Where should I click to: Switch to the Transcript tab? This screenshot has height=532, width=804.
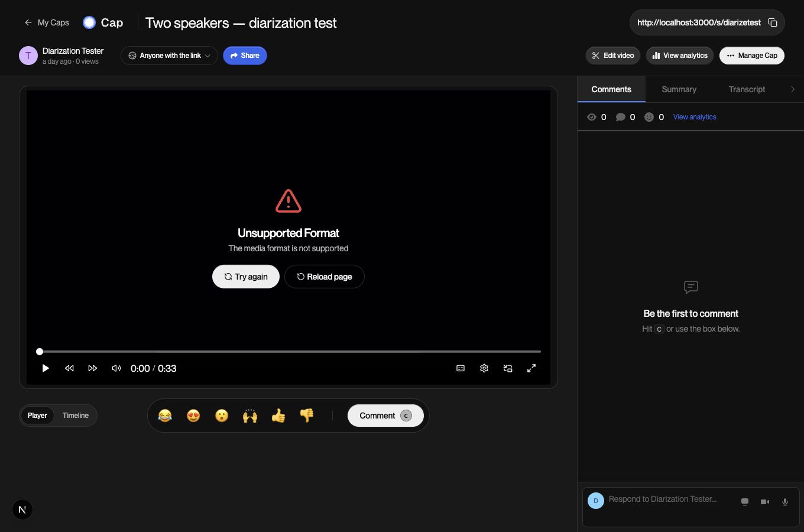pyautogui.click(x=747, y=89)
